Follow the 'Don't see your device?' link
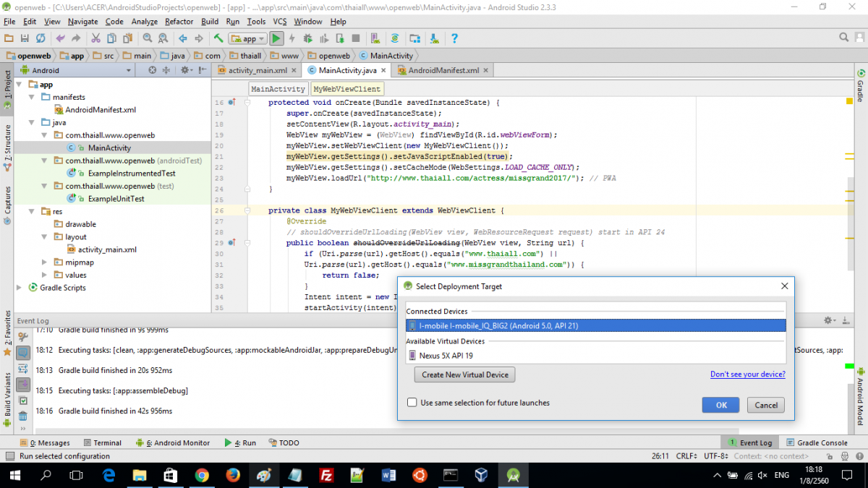Screen dimensions: 868x488 click(748, 374)
